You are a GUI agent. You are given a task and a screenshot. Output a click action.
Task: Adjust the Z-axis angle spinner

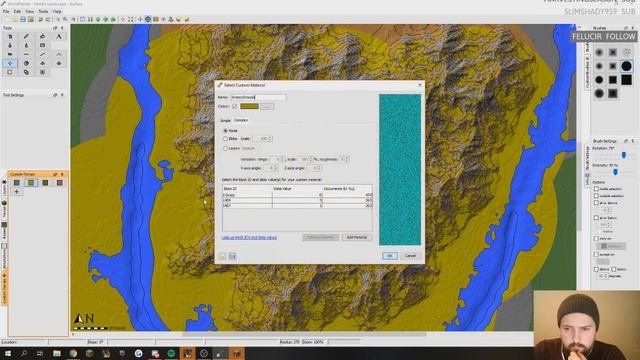(x=313, y=168)
